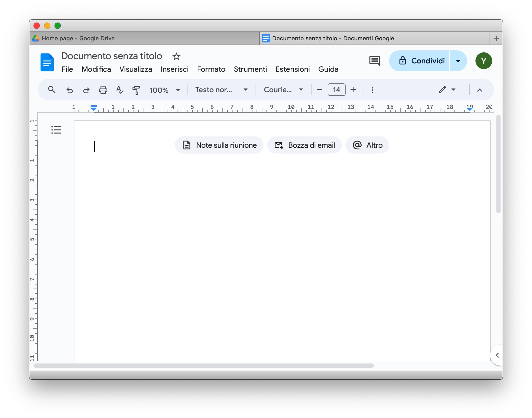The width and height of the screenshot is (532, 418).
Task: Click the redo arrow icon
Action: (x=86, y=90)
